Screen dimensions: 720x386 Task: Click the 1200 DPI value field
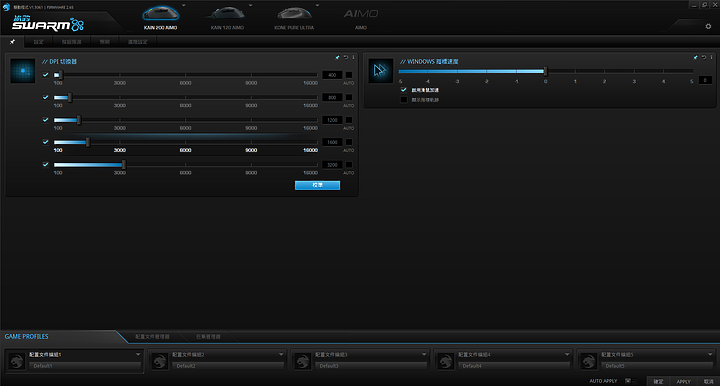point(332,120)
